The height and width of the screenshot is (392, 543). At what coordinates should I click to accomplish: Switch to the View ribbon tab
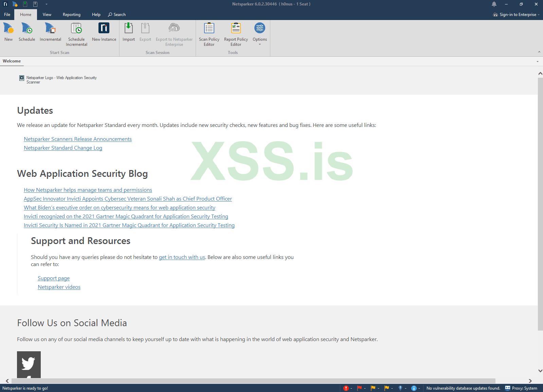click(47, 15)
